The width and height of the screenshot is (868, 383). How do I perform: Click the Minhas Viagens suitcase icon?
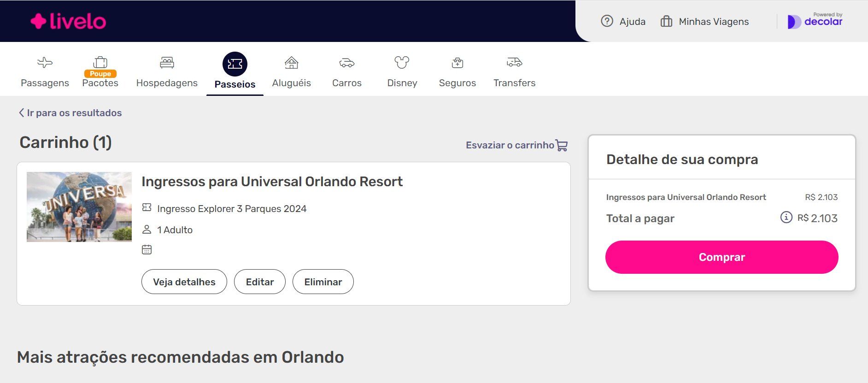666,21
